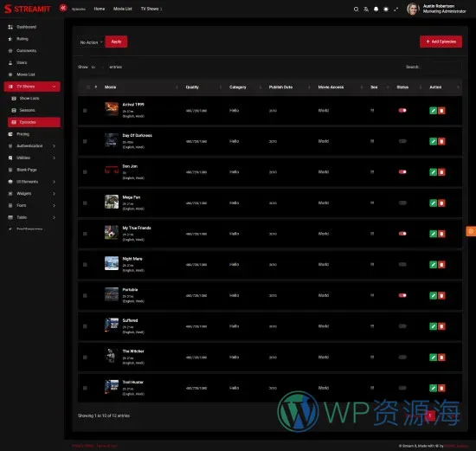Image resolution: width=476 pixels, height=451 pixels.
Task: Expand the Authentication sidebar section
Action: tap(32, 145)
